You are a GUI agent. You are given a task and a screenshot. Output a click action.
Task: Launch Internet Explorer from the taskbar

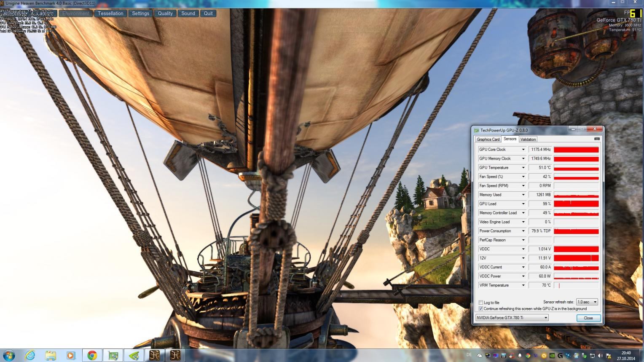click(30, 355)
